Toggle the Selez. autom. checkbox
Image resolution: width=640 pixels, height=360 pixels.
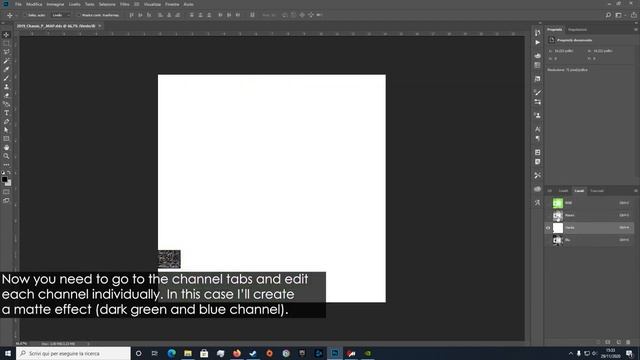25,15
